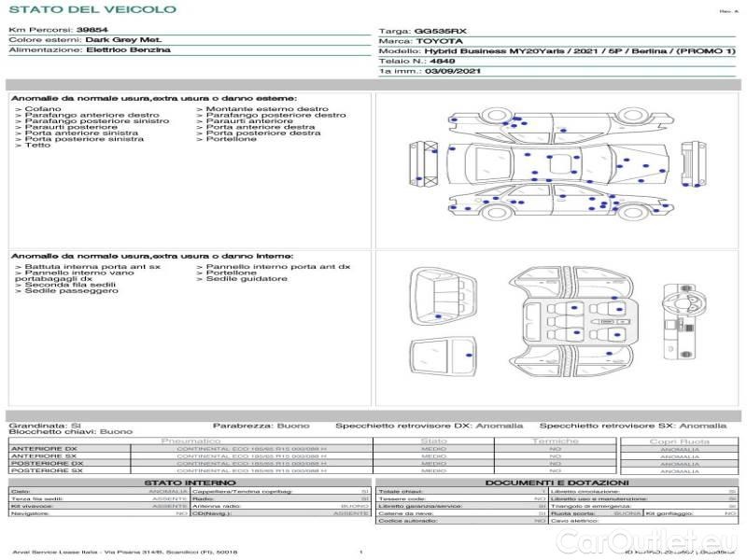Click the Copri Ruota column header

679,441
